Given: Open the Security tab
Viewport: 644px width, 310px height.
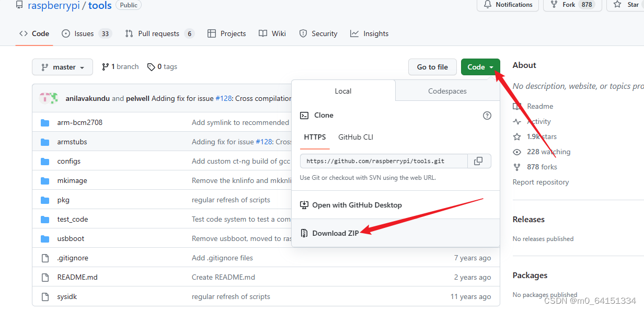Looking at the screenshot, I should (x=318, y=33).
